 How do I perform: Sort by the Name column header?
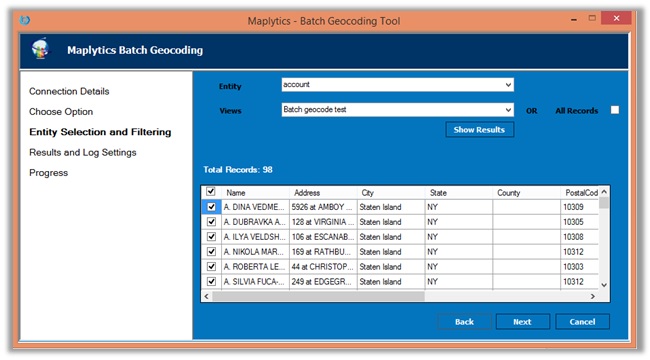point(255,192)
